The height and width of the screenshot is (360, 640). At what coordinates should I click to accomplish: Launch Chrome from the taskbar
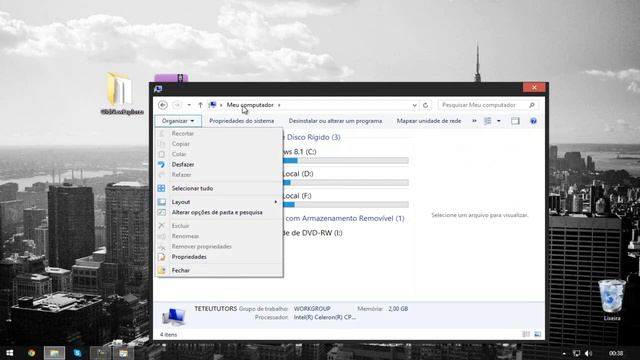(31, 353)
